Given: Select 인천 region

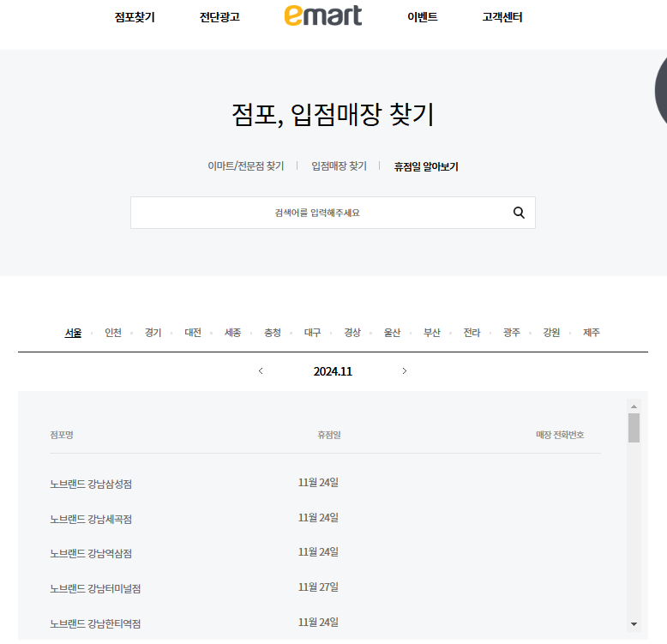Looking at the screenshot, I should click(x=113, y=333).
